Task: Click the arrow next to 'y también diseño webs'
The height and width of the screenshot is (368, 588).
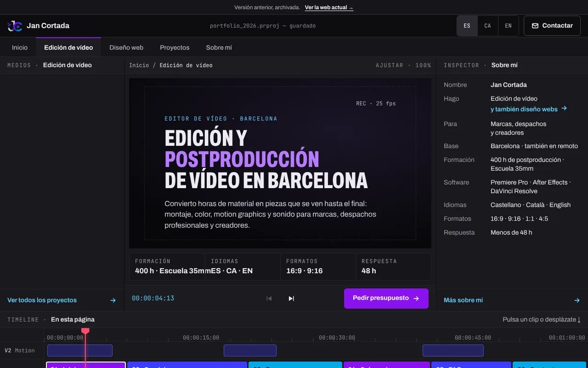Action: click(564, 109)
